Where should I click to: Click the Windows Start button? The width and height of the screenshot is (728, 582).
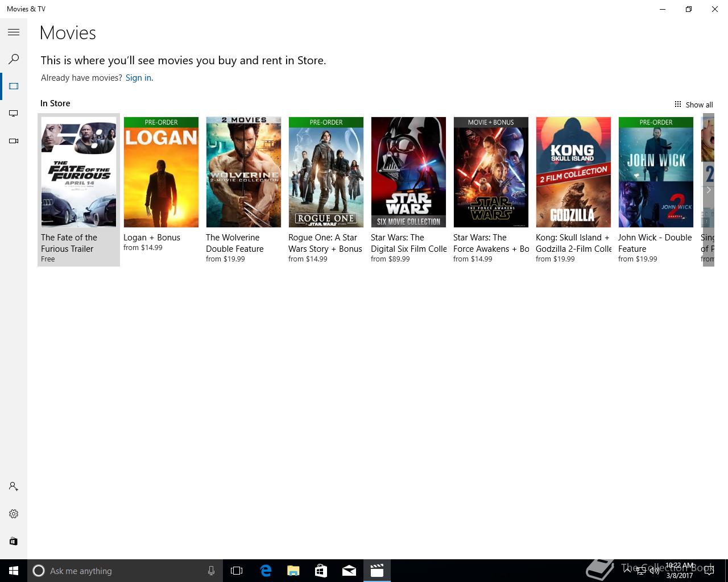tap(14, 571)
